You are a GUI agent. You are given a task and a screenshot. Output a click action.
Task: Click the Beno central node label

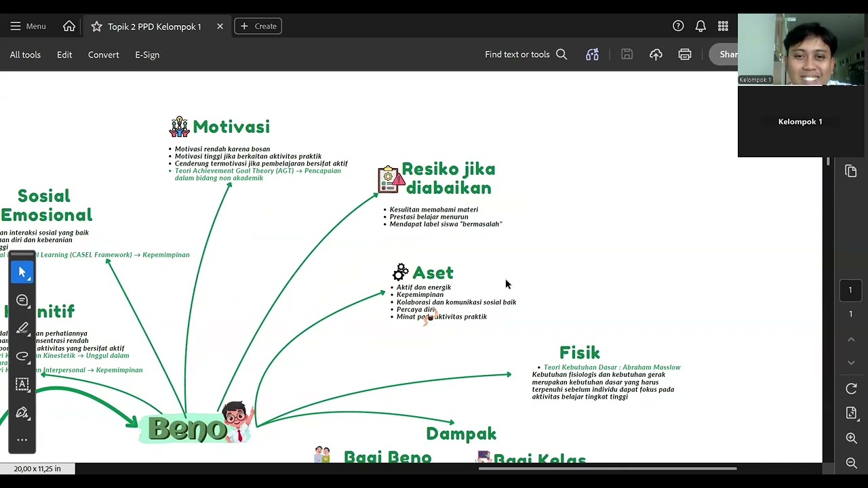pos(188,429)
